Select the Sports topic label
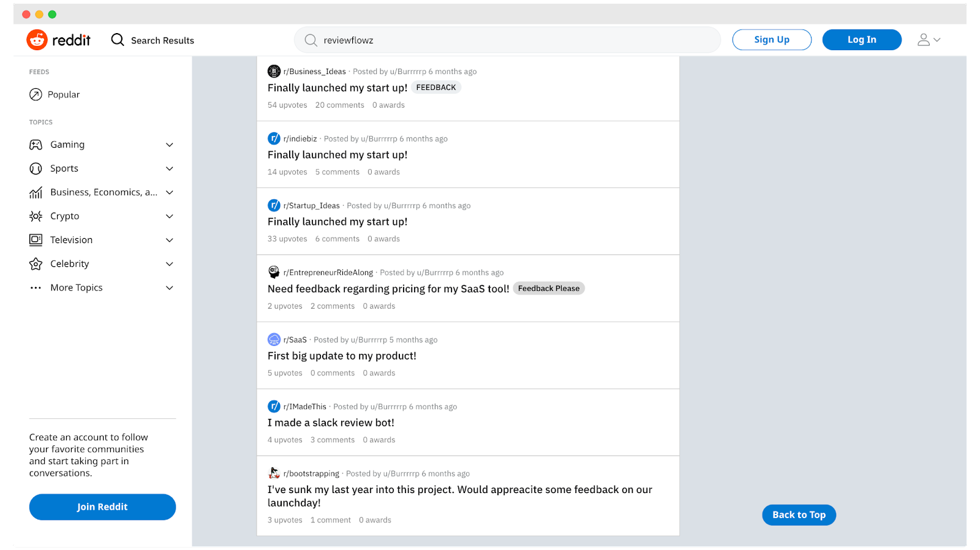The width and height of the screenshot is (980, 550). click(64, 168)
